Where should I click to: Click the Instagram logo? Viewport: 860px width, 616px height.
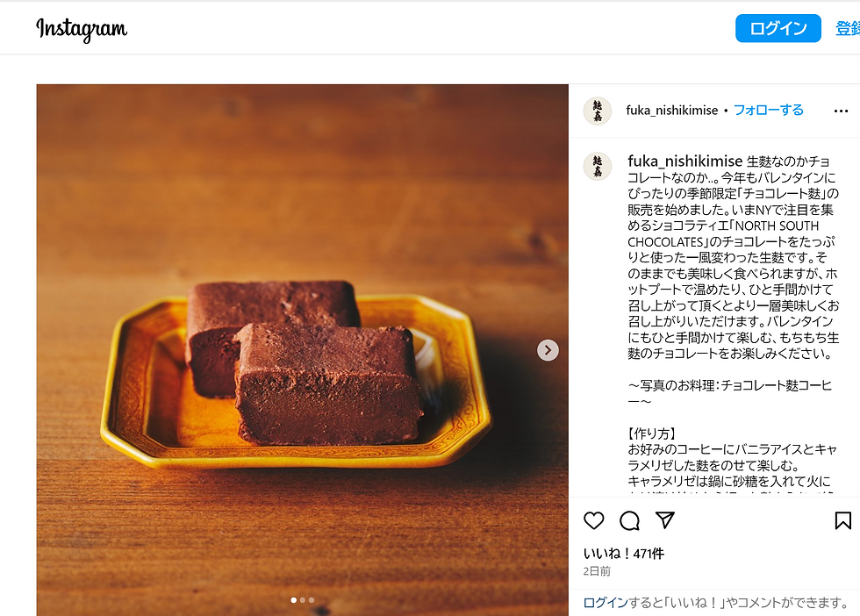82,29
